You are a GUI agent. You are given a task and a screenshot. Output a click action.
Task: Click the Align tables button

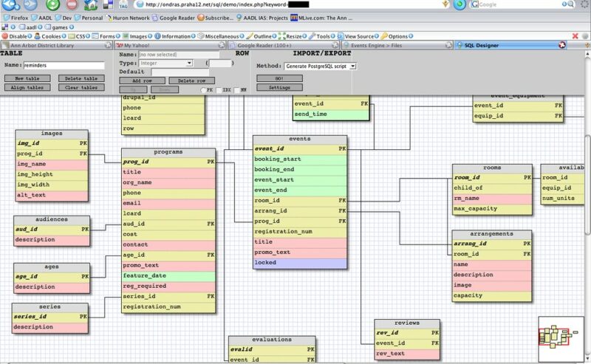27,87
